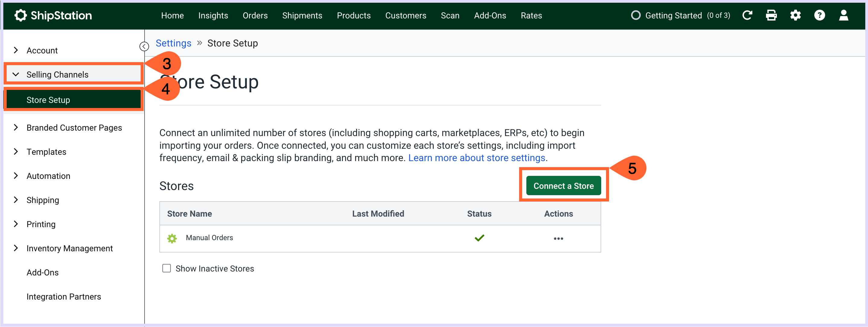
Task: Open the Products menu
Action: [x=353, y=15]
